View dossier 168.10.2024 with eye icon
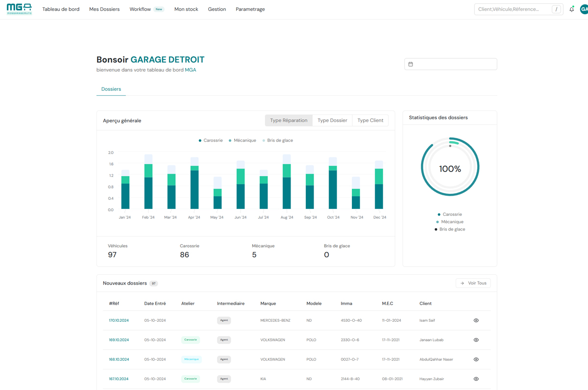This screenshot has width=588, height=390. [x=476, y=360]
